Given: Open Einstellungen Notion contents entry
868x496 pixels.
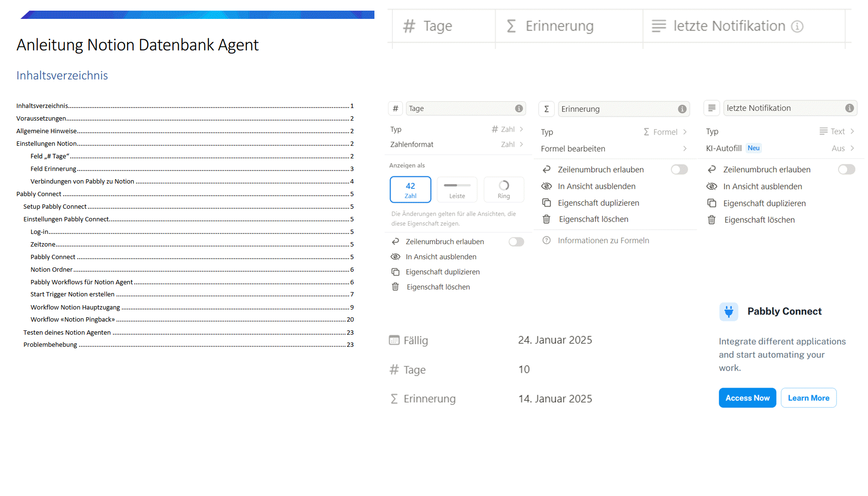Looking at the screenshot, I should 185,144.
